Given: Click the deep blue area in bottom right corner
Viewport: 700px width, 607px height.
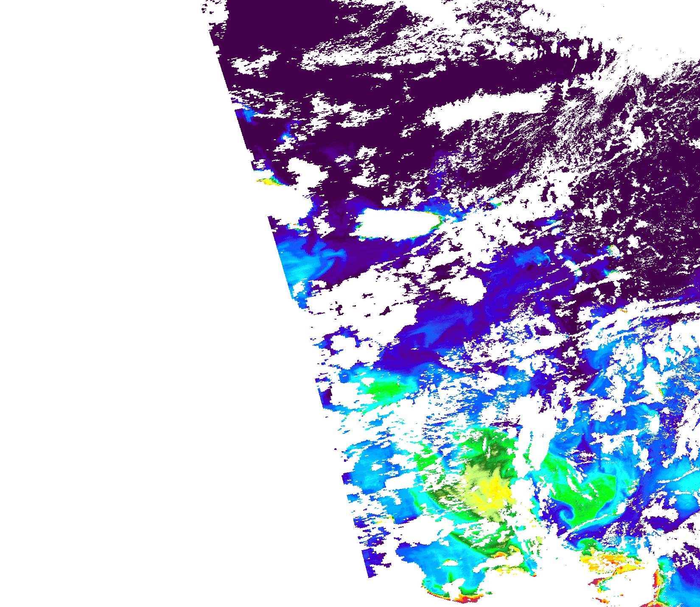Looking at the screenshot, I should 685,582.
